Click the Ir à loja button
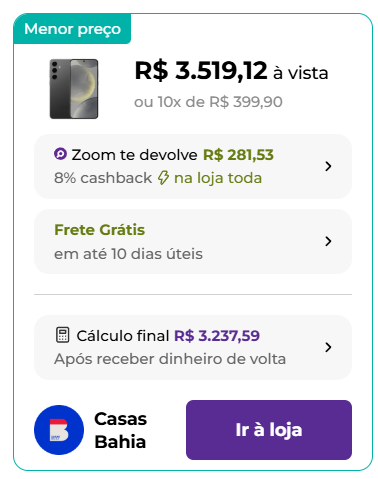Image resolution: width=378 pixels, height=479 pixels. click(x=269, y=430)
